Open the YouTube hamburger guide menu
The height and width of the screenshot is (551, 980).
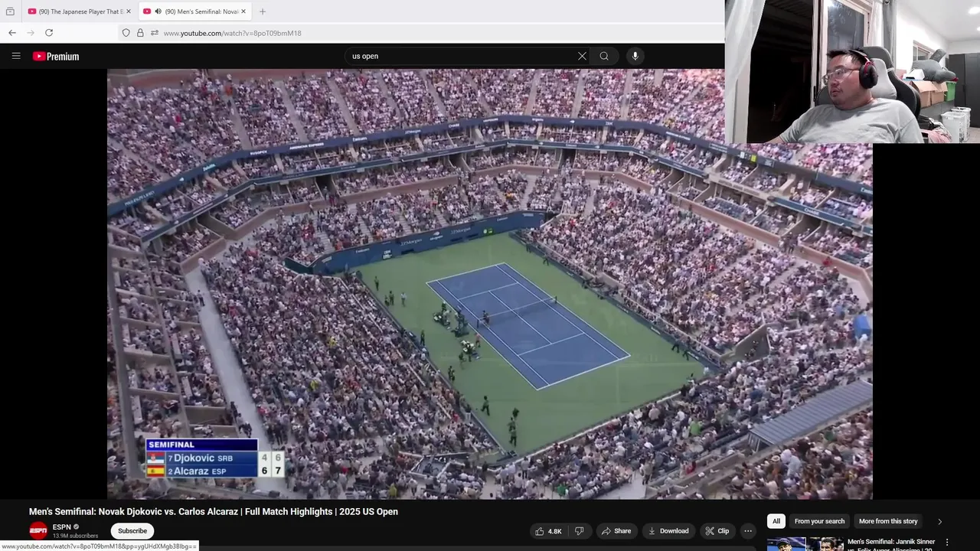point(16,56)
